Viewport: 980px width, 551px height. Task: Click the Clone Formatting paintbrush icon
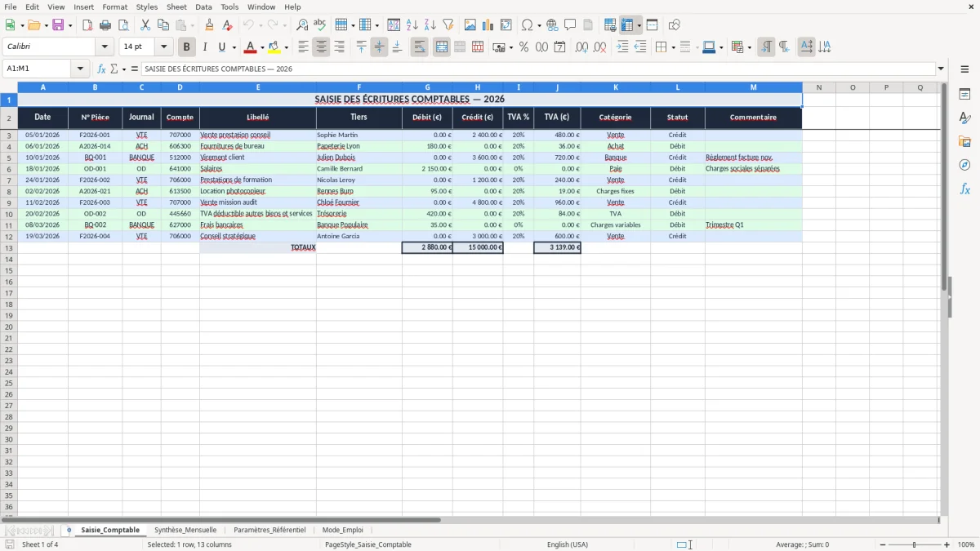(210, 25)
